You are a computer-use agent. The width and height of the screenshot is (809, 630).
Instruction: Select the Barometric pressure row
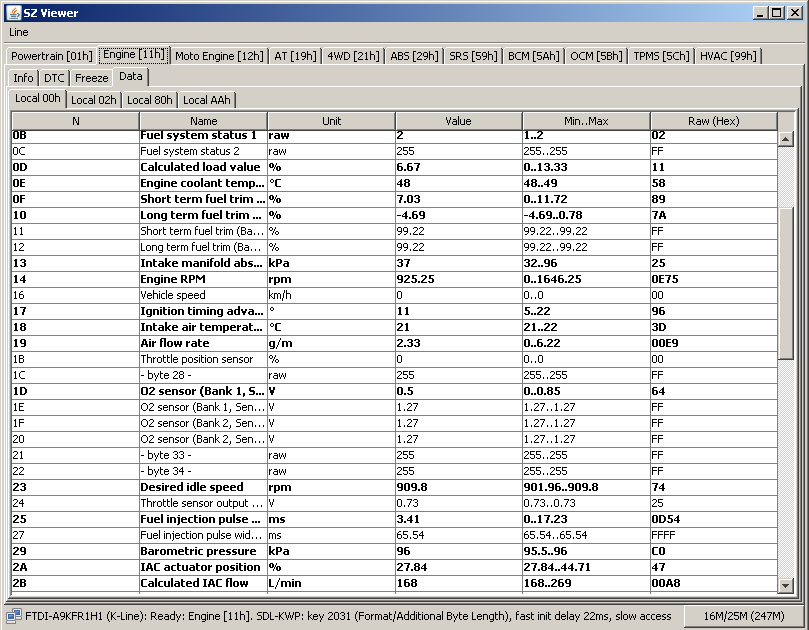coord(394,551)
